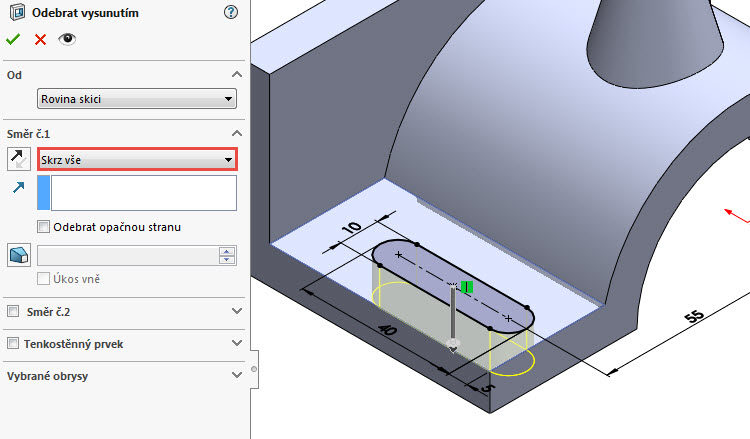The height and width of the screenshot is (439, 750).
Task: Reverse direction button in Směr č.1
Action: [19, 159]
